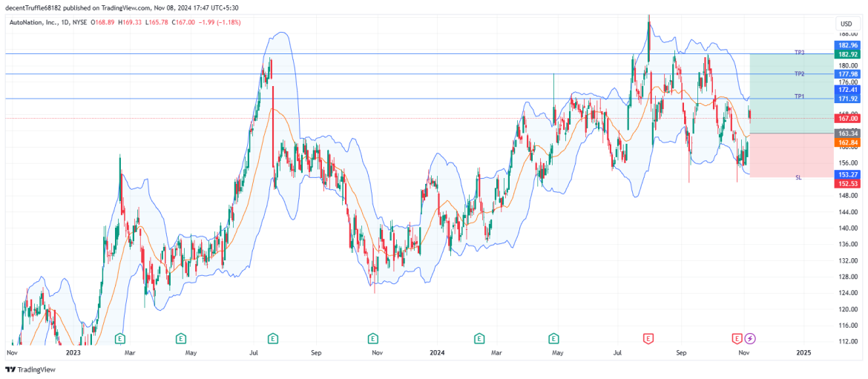The height and width of the screenshot is (379, 868).
Task: Click the red earnings marker near Jul 2024
Action: [x=648, y=338]
